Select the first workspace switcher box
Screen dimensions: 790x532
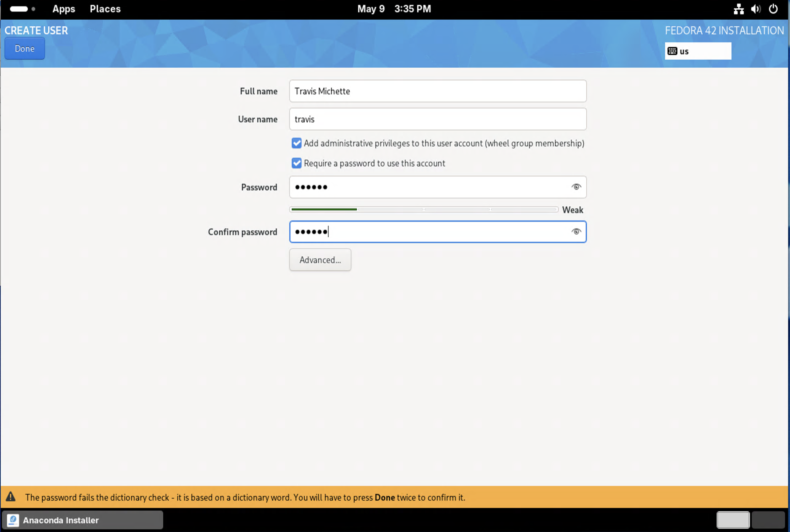coord(733,520)
